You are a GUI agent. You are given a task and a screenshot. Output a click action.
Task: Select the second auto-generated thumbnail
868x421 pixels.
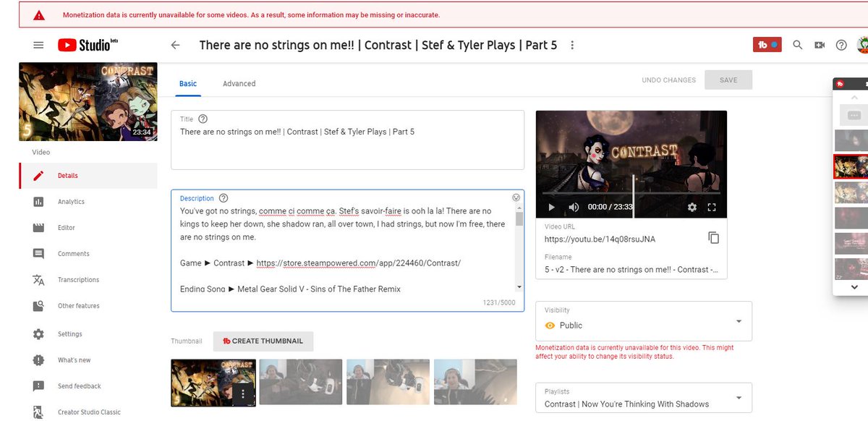click(300, 382)
